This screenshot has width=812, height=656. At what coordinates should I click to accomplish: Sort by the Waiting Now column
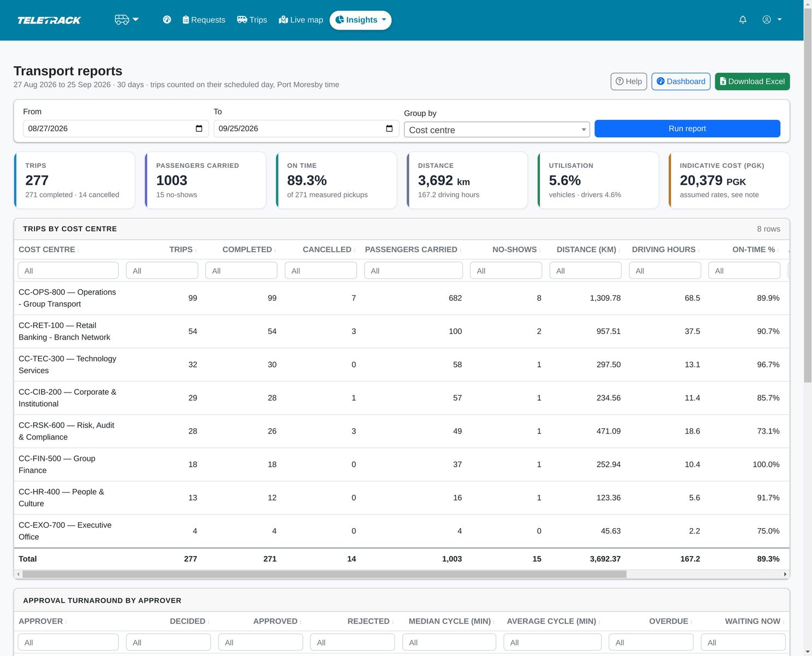tap(755, 622)
